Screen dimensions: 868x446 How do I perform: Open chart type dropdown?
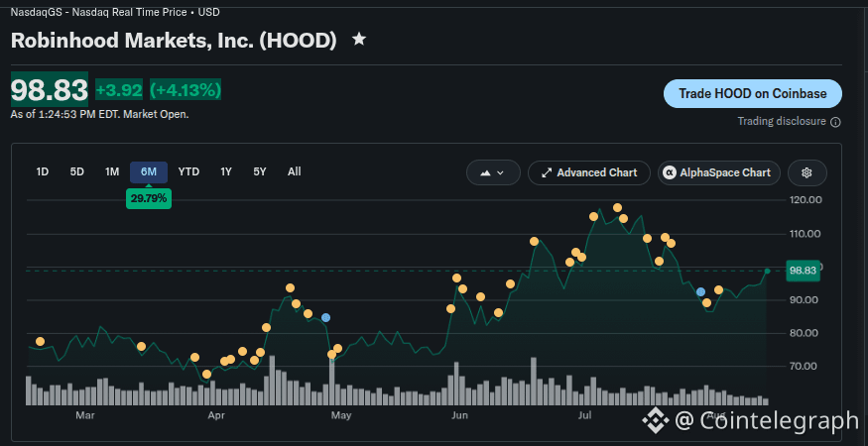[493, 172]
